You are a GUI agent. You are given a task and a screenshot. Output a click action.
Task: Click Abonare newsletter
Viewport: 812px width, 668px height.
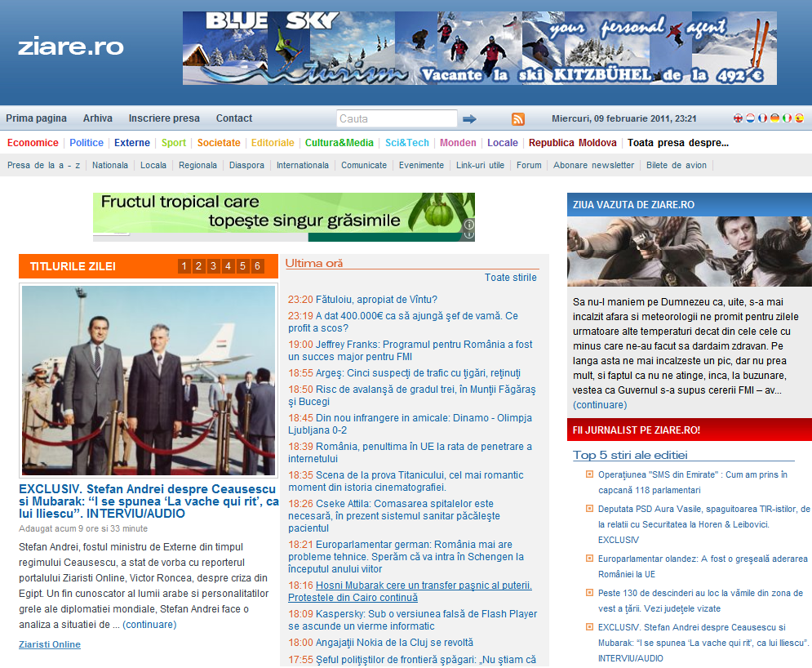(x=593, y=165)
